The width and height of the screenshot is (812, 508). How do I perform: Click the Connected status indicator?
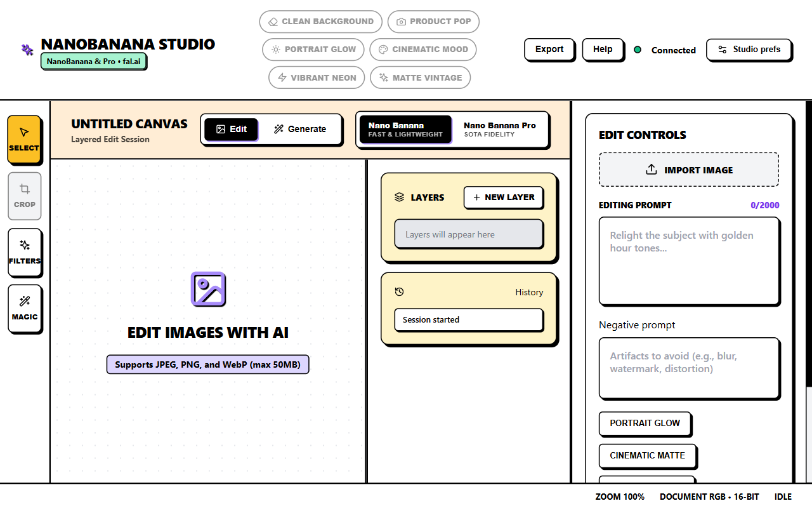[665, 50]
